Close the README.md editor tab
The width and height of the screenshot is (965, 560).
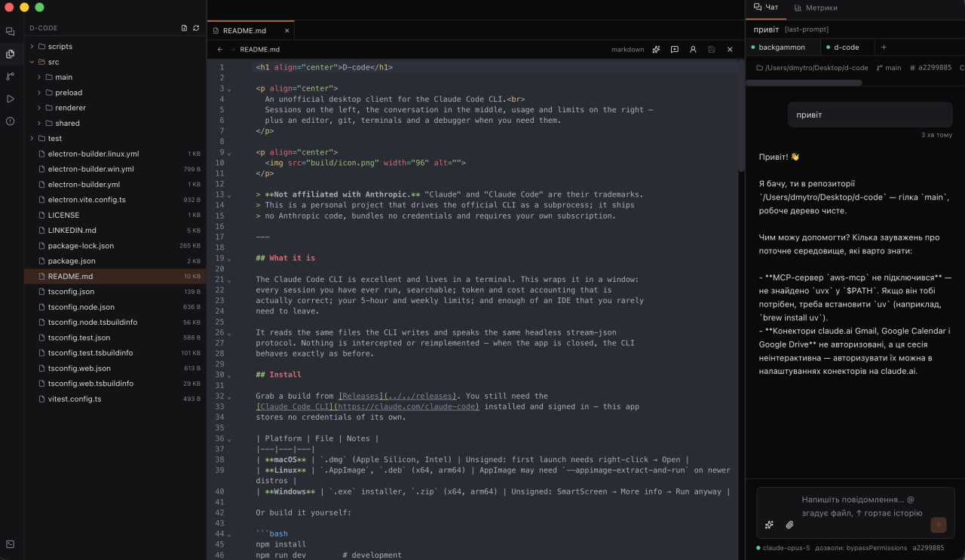coord(287,31)
